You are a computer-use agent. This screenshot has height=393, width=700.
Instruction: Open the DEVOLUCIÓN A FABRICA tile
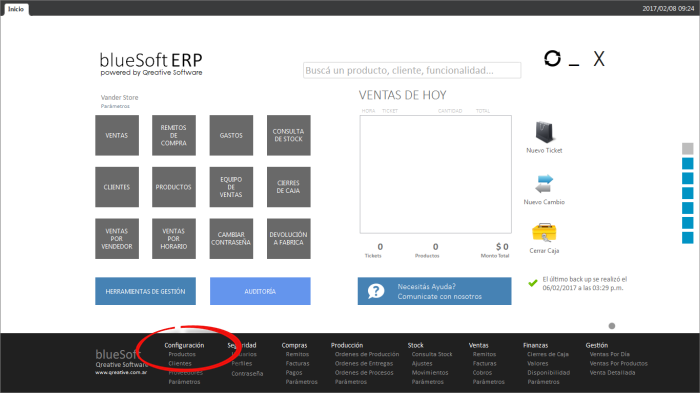click(x=288, y=238)
